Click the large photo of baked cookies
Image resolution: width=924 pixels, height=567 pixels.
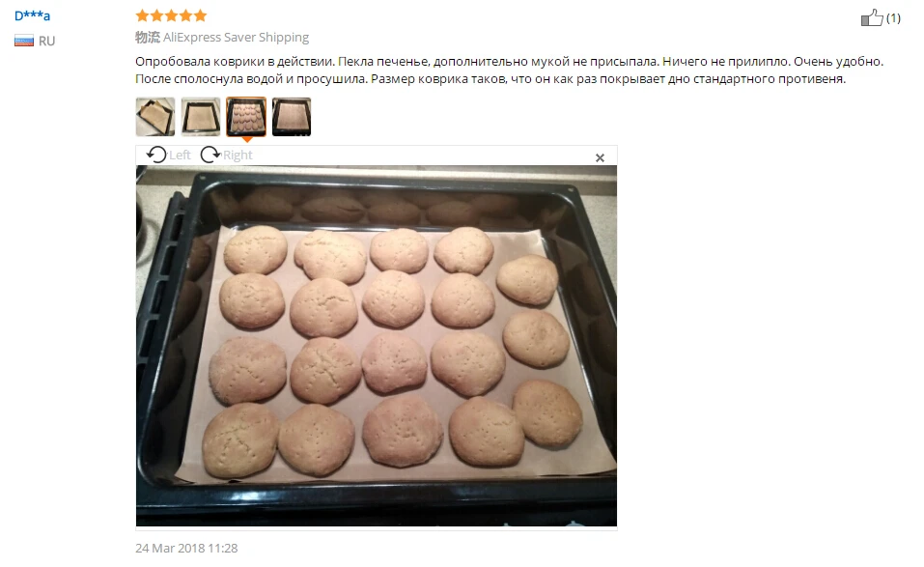point(377,346)
